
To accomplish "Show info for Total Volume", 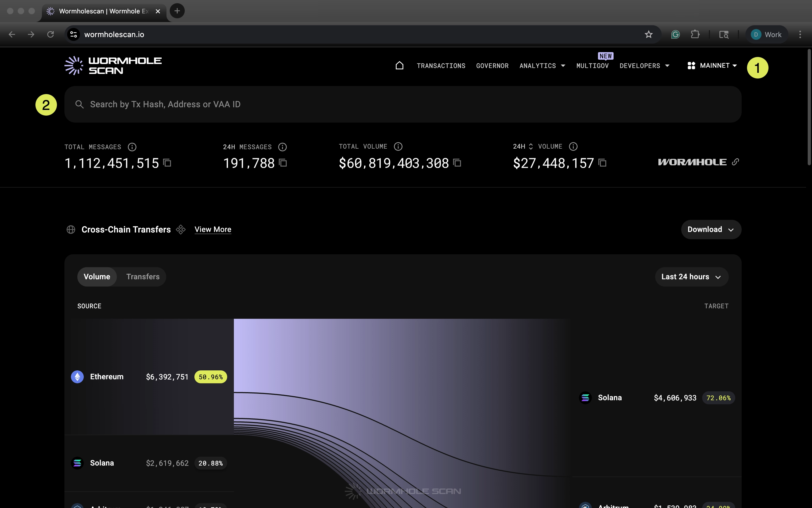I will point(398,146).
